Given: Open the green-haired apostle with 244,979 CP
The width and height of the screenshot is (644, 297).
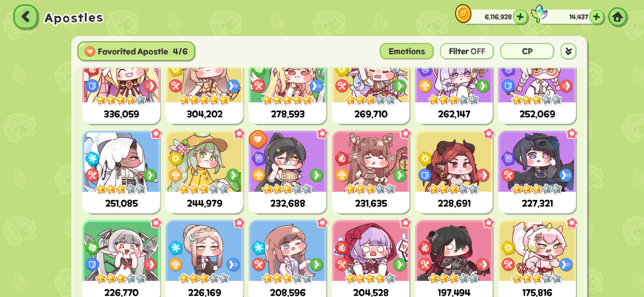Looking at the screenshot, I should tap(204, 172).
